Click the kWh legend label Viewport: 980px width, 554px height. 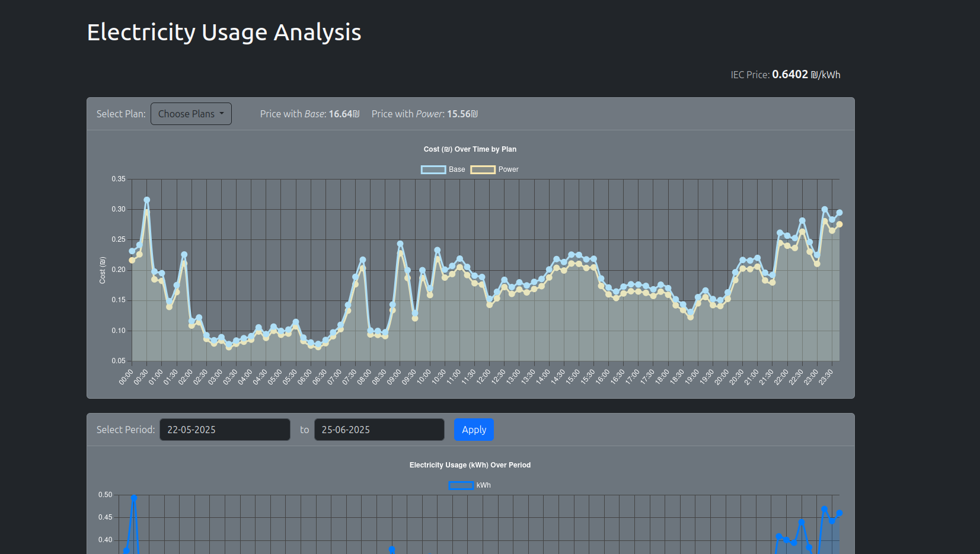484,485
